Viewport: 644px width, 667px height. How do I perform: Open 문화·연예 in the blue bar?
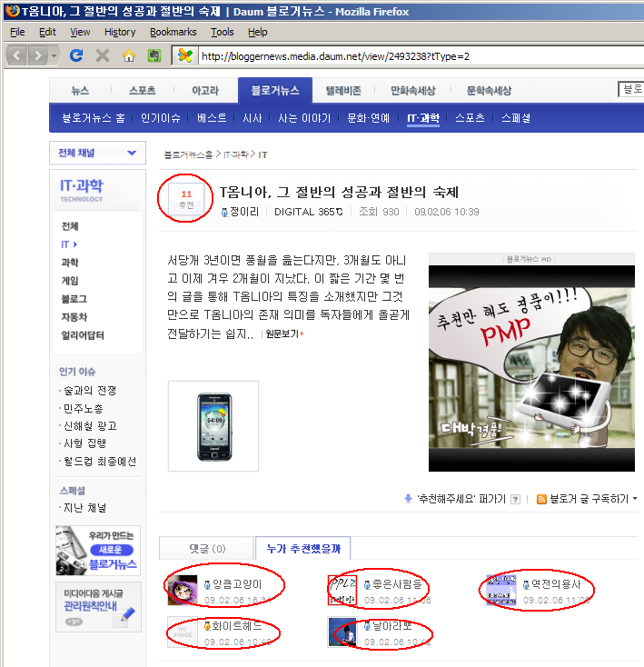[368, 118]
